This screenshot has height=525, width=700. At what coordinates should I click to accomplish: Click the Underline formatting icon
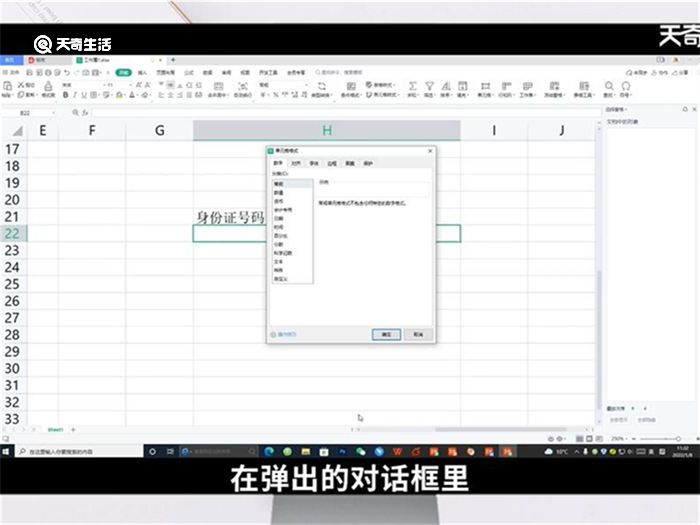[x=83, y=95]
